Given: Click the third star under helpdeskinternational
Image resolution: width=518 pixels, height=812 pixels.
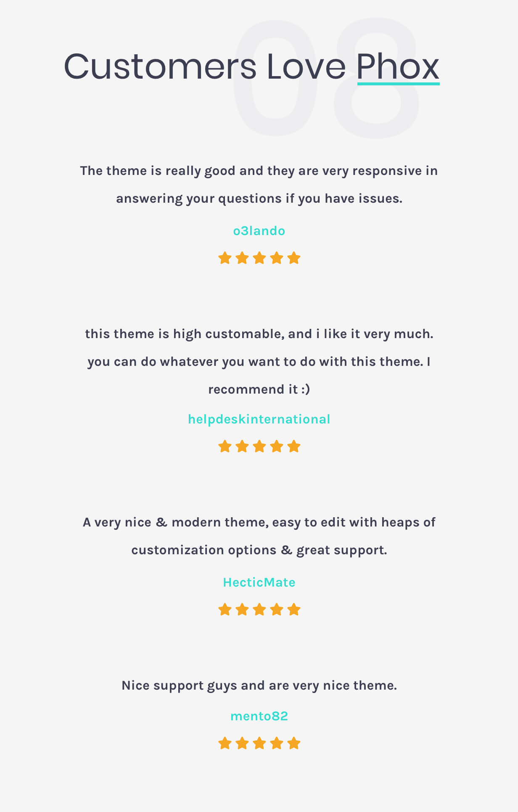Looking at the screenshot, I should click(x=259, y=446).
